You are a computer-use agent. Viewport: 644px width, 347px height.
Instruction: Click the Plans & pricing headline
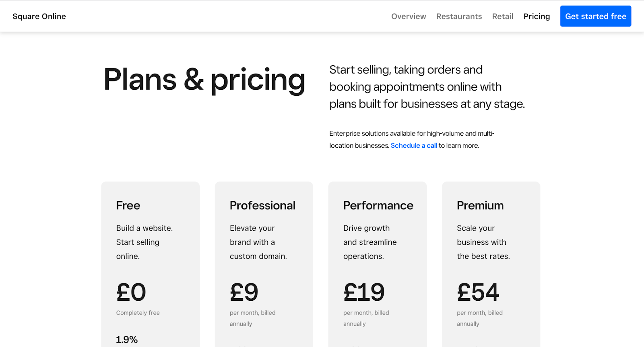point(204,80)
